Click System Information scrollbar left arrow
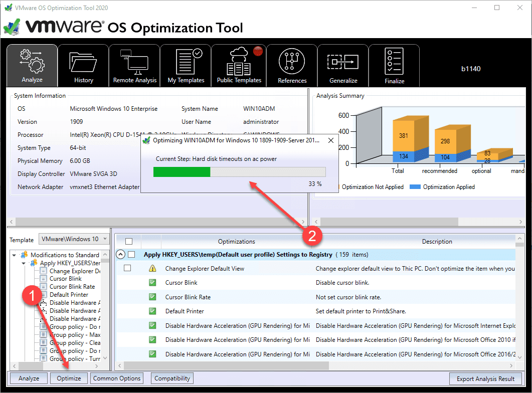This screenshot has height=393, width=532. tap(11, 222)
